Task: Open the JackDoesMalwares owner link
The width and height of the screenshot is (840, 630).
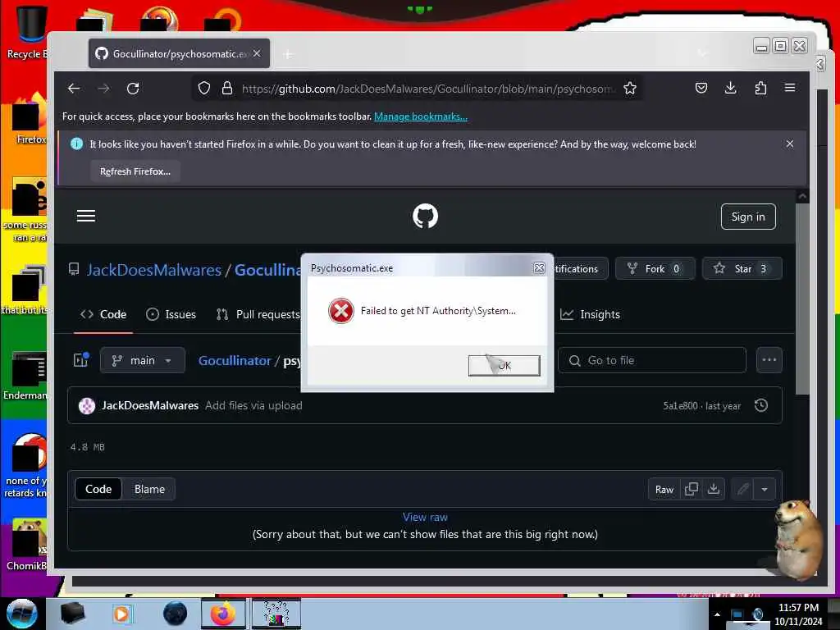Action: [x=153, y=269]
